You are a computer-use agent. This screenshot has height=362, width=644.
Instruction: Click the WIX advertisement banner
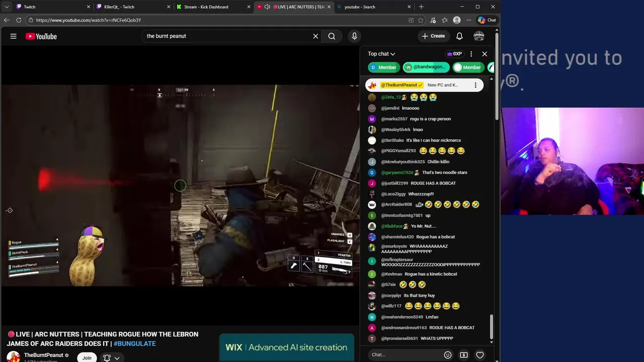[x=287, y=348]
